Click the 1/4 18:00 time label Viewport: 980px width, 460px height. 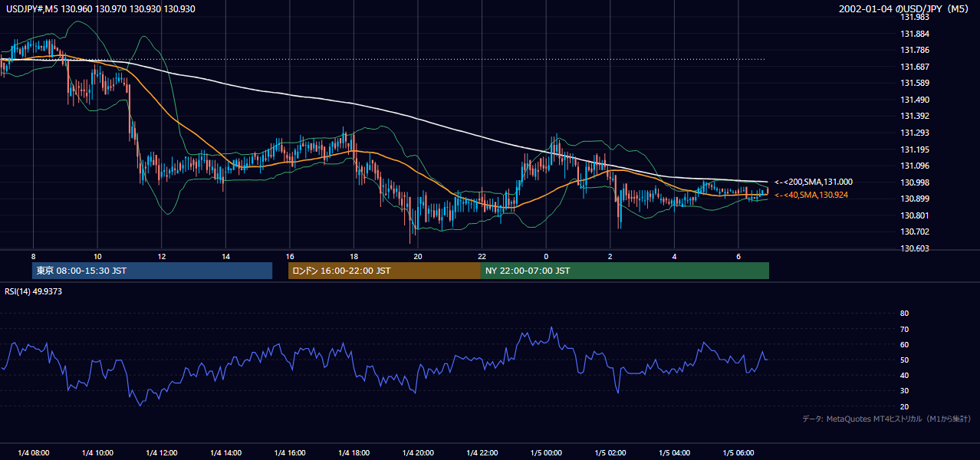pyautogui.click(x=354, y=452)
